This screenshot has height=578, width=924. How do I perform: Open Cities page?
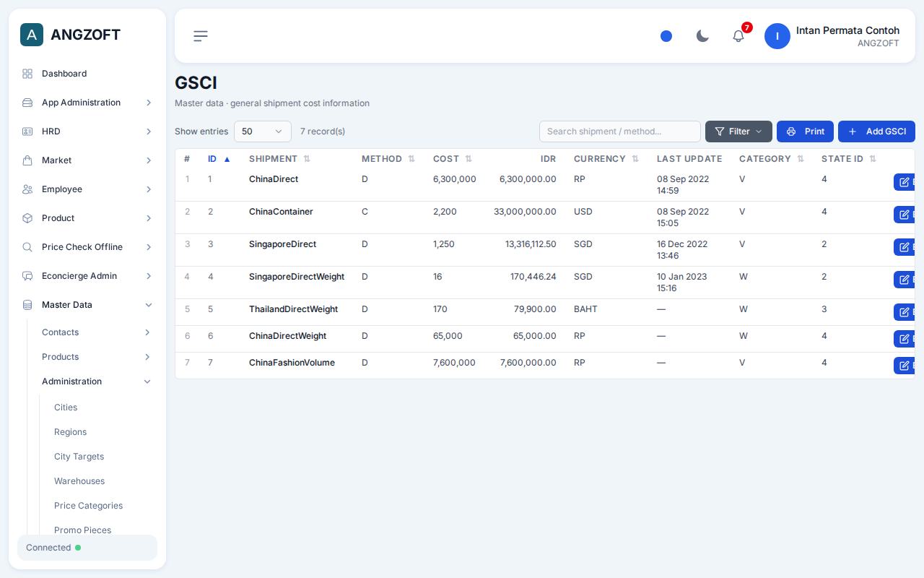pos(66,407)
